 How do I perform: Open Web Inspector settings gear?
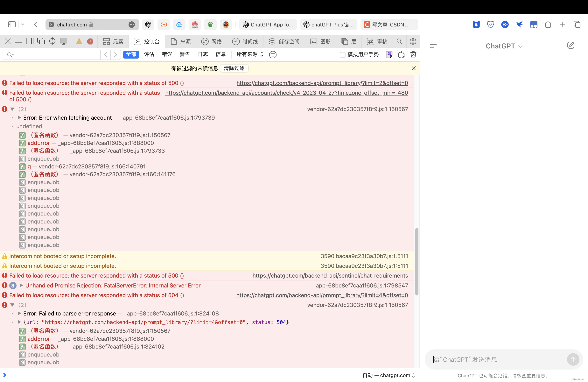point(413,41)
